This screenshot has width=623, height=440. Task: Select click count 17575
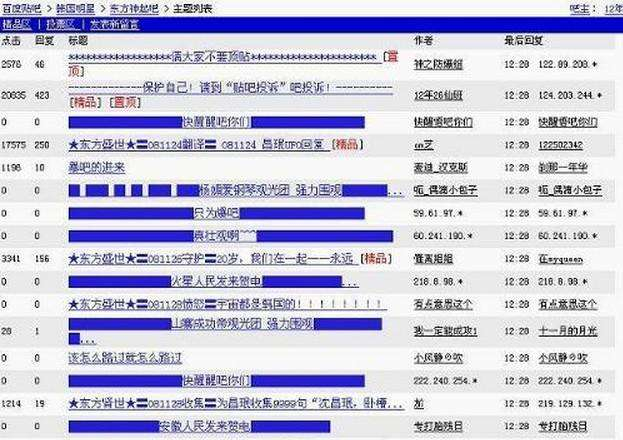click(14, 145)
